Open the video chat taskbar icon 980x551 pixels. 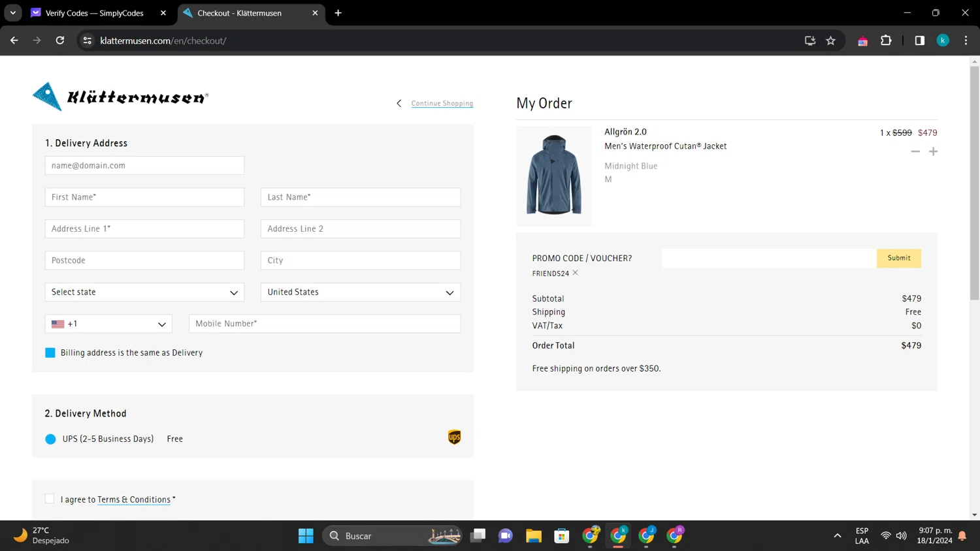(506, 536)
